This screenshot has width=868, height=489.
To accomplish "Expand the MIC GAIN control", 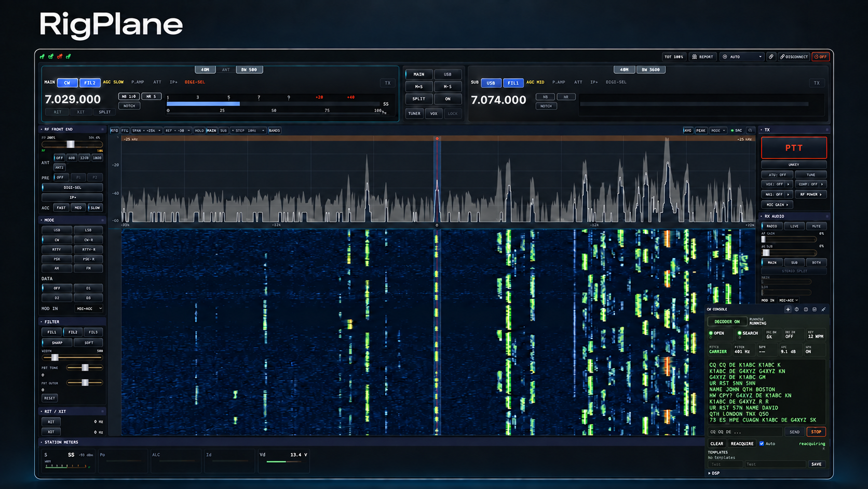I will 777,205.
